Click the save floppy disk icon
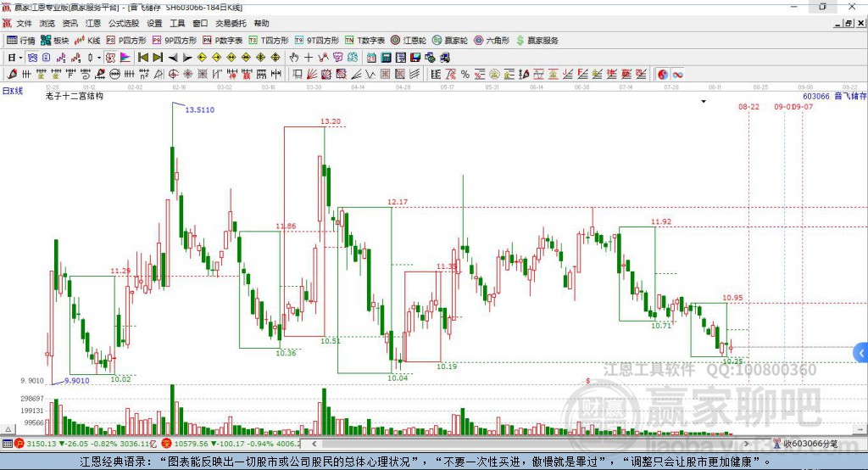 point(415,58)
